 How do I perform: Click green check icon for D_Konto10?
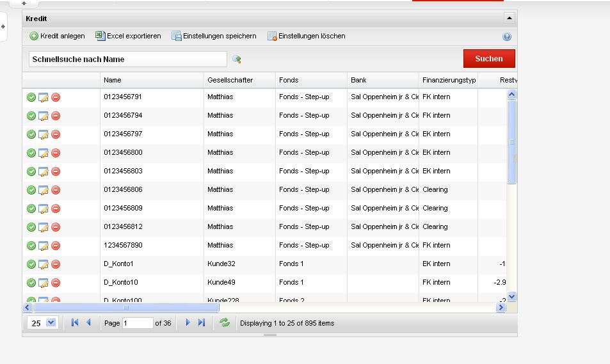pyautogui.click(x=31, y=283)
